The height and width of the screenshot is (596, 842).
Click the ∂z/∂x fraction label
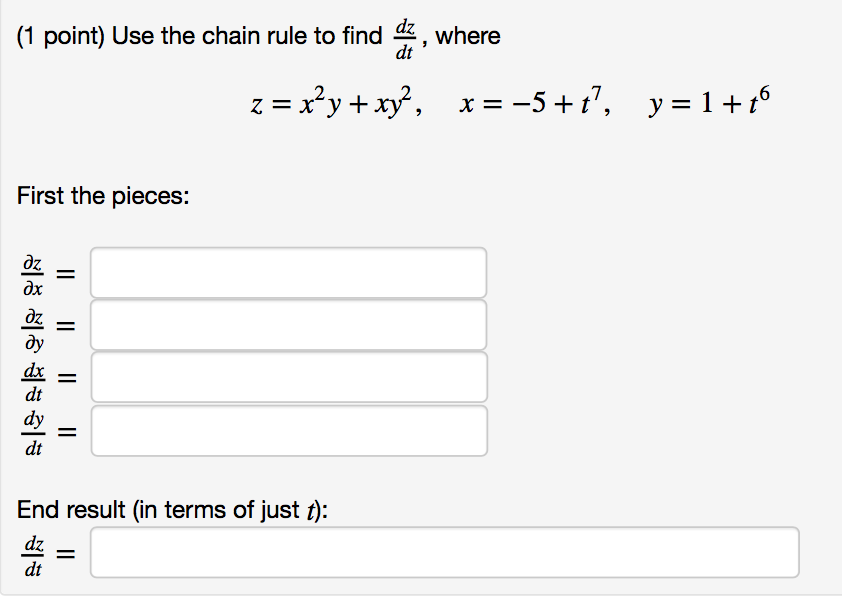point(31,272)
